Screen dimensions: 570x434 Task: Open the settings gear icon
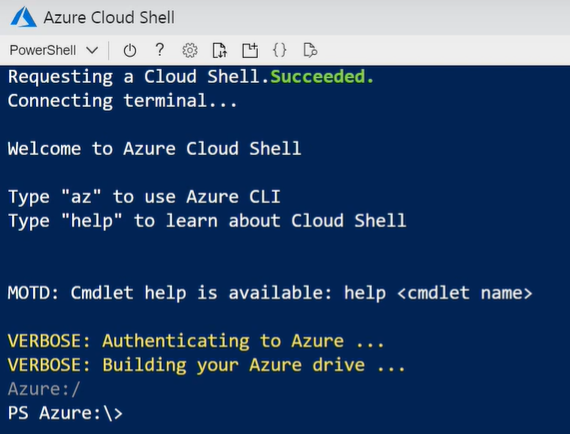(190, 51)
